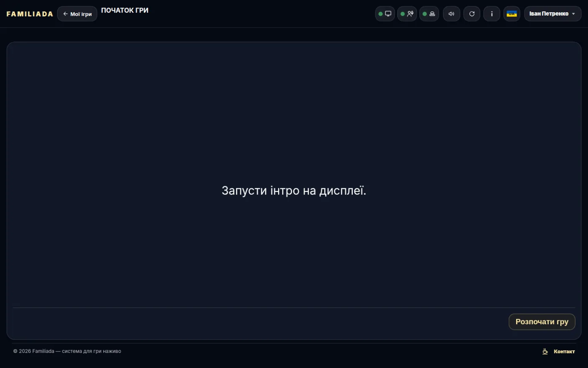The height and width of the screenshot is (368, 588).
Task: Open the info "i" button
Action: point(492,14)
